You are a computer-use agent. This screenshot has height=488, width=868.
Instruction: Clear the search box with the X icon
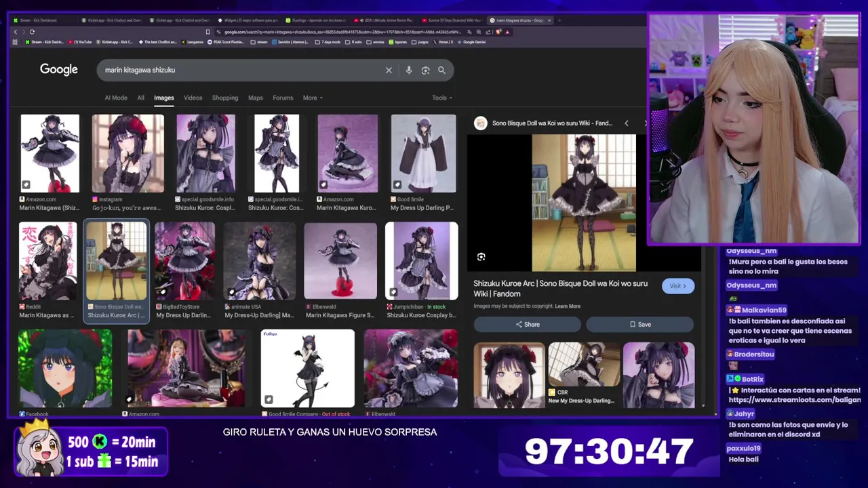point(389,70)
